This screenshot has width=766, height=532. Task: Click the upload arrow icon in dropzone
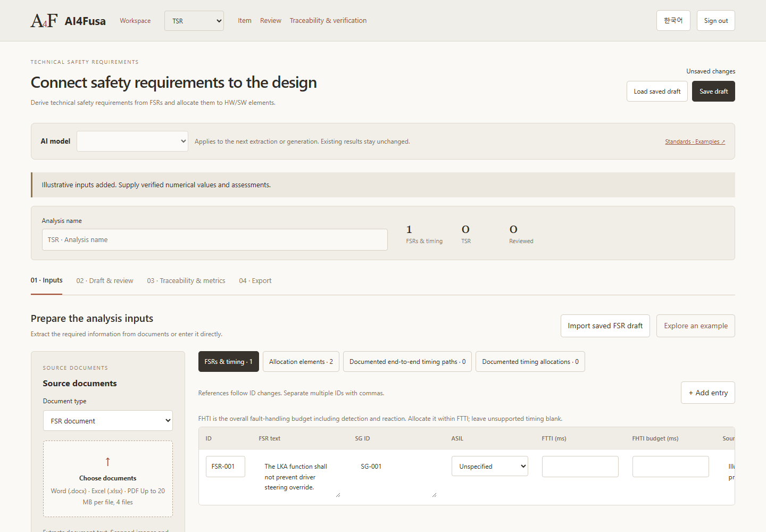point(107,462)
